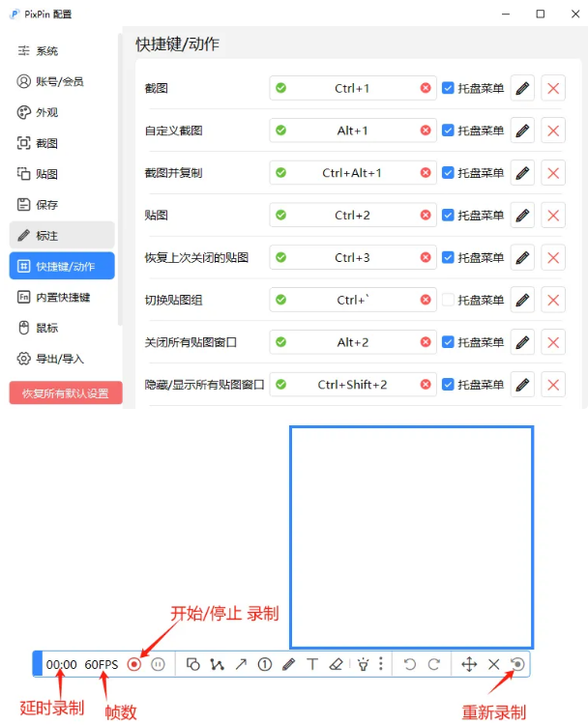Click the move icon in recording toolbar
Screen dimensions: 588x725
click(x=469, y=664)
